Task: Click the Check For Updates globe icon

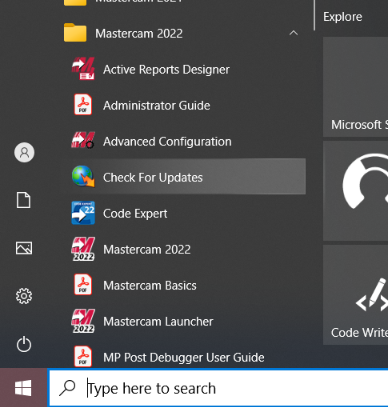Action: point(83,176)
